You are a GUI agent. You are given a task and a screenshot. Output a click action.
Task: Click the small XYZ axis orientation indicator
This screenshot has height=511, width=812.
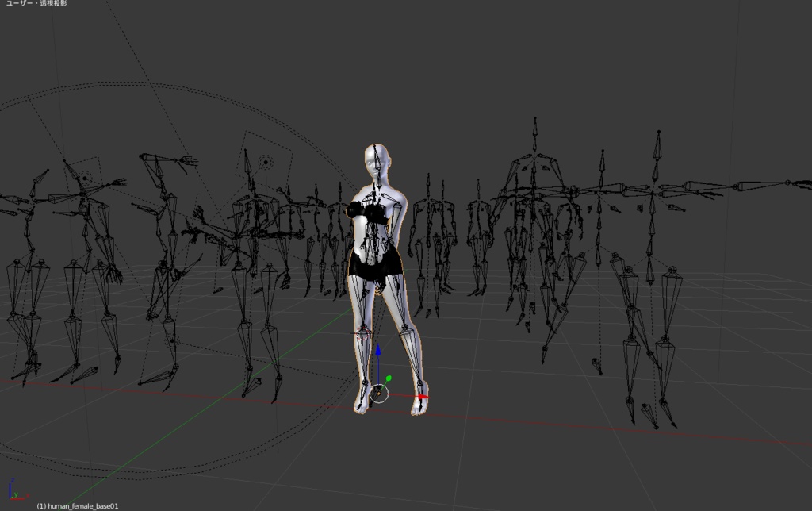[17, 490]
